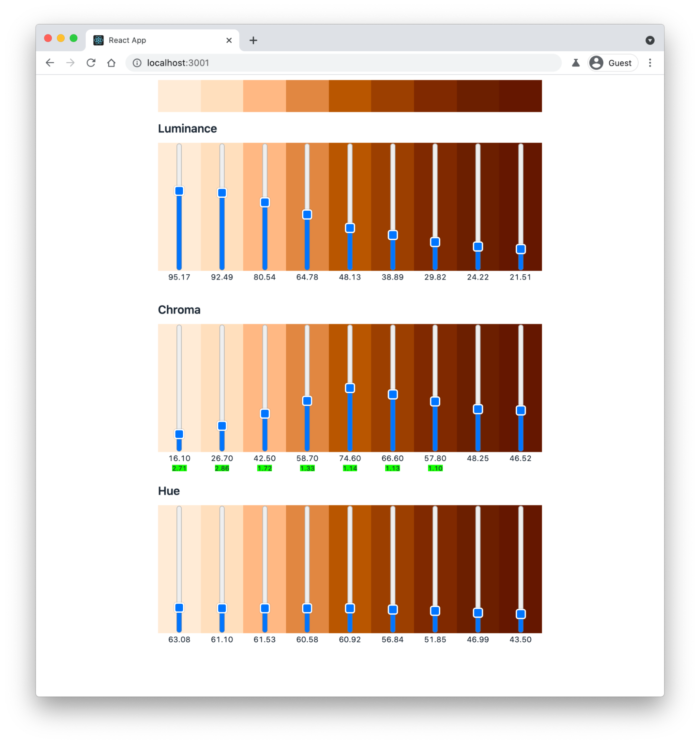
Task: Open the Guest profile menu
Action: (x=613, y=63)
